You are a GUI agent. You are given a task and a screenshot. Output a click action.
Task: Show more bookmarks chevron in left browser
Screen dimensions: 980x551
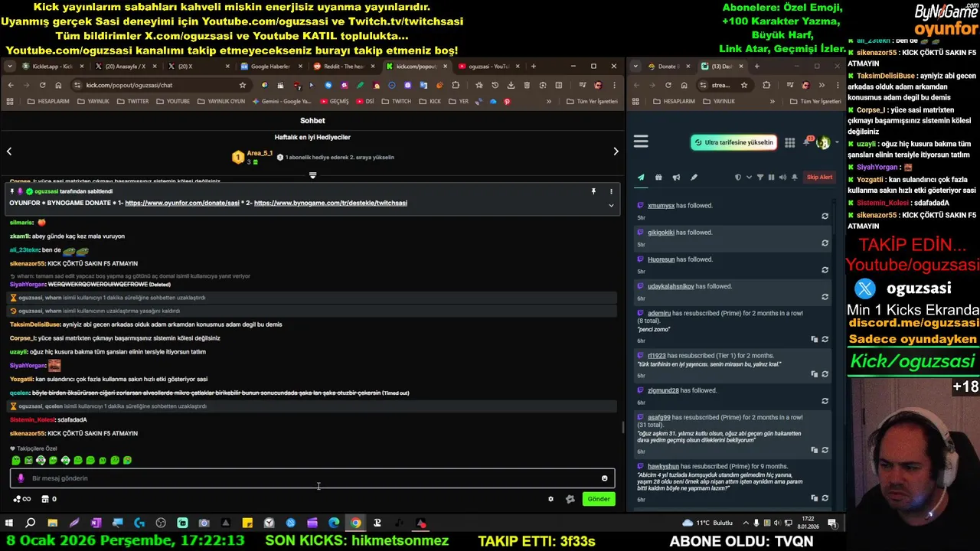click(x=548, y=101)
